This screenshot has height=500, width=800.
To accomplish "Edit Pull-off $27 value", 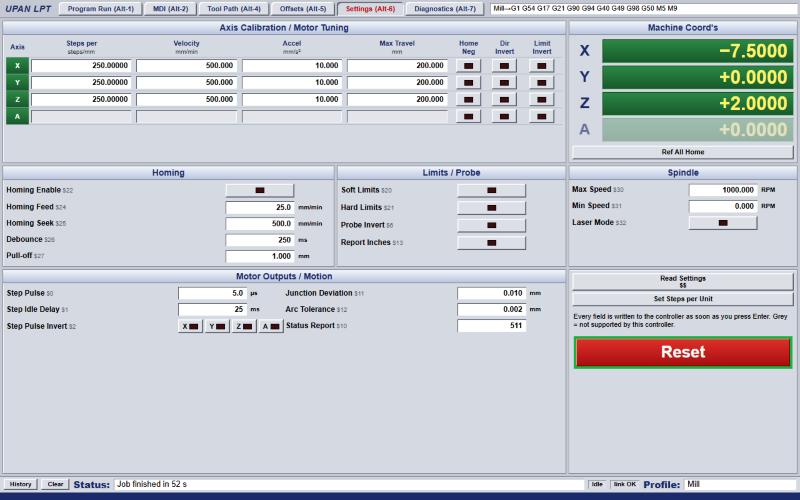I will point(260,257).
